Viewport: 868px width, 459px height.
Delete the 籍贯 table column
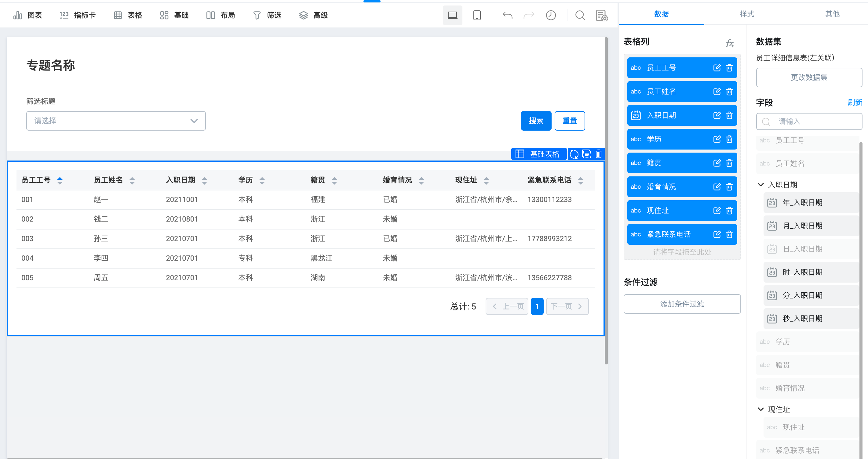729,163
